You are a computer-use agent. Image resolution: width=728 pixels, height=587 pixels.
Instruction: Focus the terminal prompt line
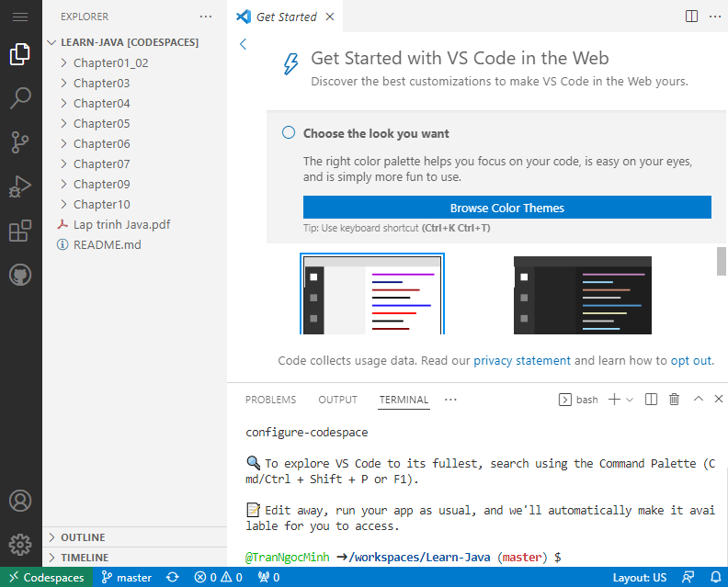click(x=403, y=557)
